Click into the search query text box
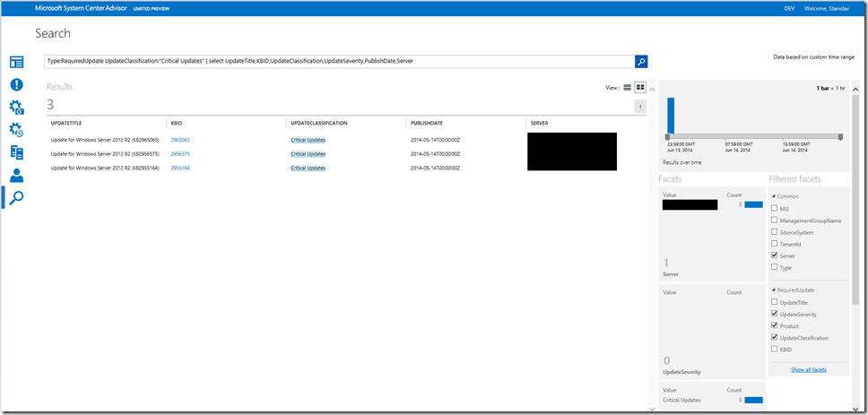This screenshot has width=868, height=415. click(x=339, y=61)
